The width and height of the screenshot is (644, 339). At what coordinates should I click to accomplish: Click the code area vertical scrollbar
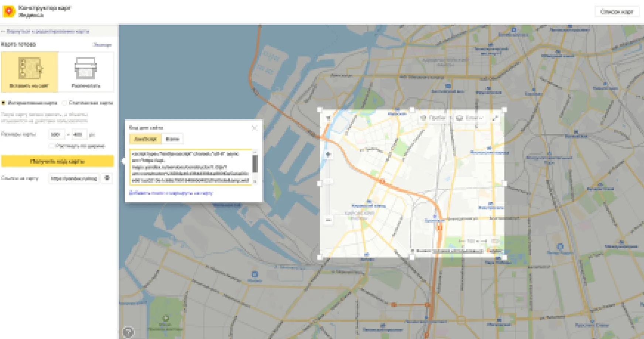pos(255,164)
